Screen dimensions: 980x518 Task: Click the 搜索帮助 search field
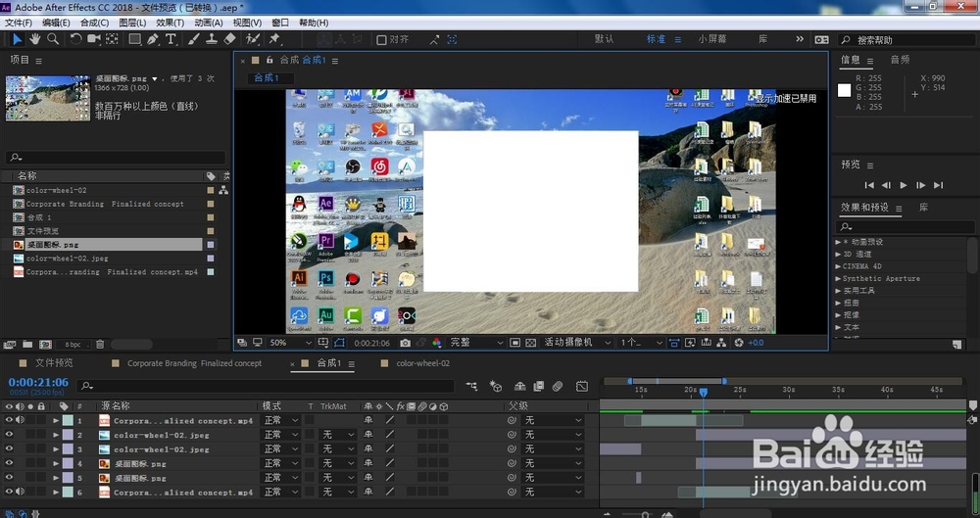906,40
